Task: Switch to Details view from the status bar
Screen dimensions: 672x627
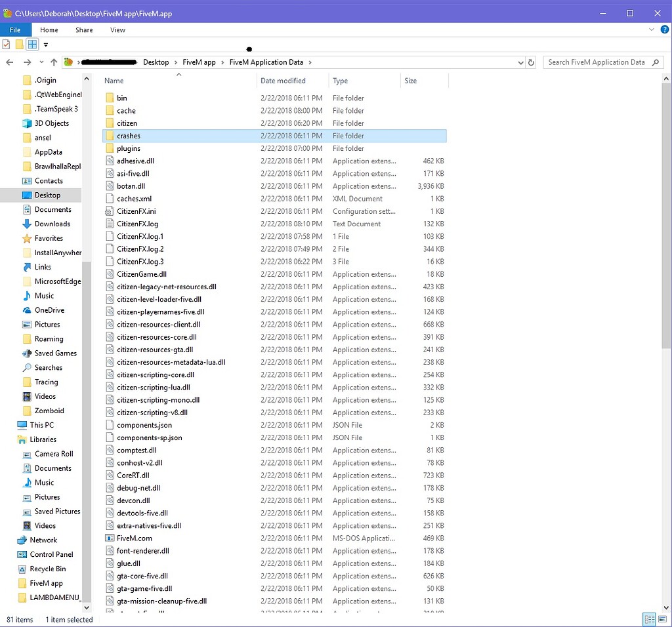Action: [x=649, y=619]
